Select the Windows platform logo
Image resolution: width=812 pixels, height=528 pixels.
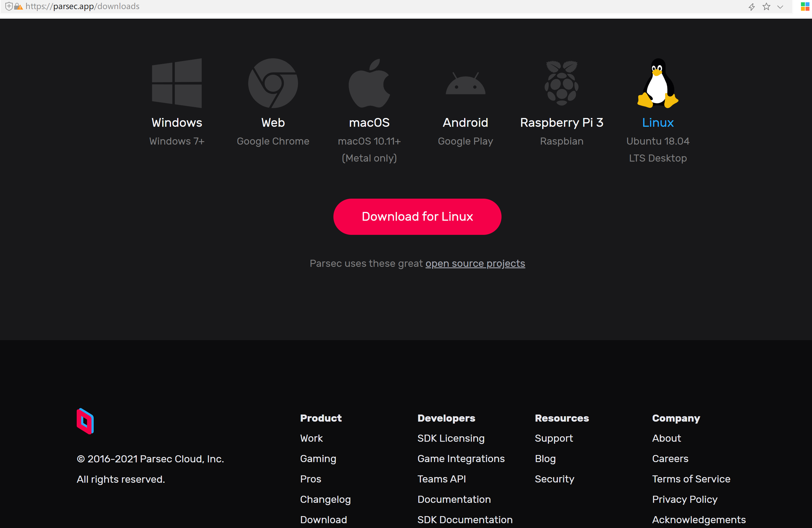coord(177,83)
